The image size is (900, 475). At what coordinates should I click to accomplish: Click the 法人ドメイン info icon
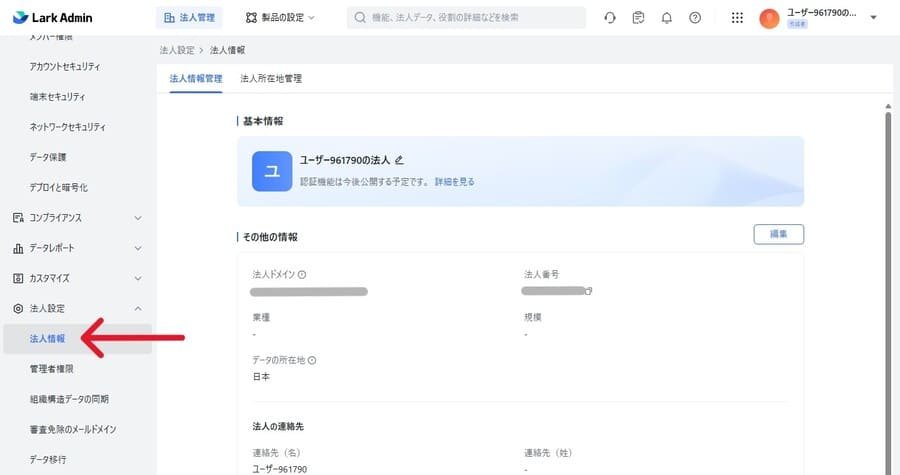pyautogui.click(x=302, y=275)
